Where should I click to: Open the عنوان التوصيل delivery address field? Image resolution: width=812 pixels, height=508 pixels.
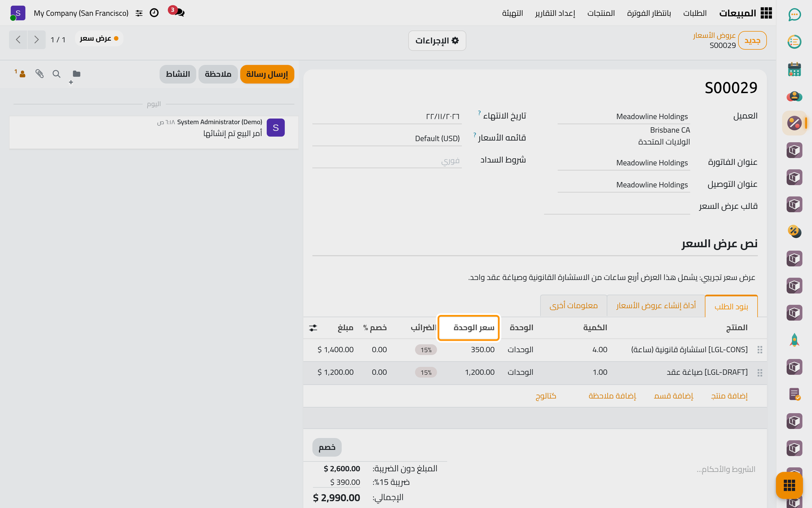[x=624, y=185]
